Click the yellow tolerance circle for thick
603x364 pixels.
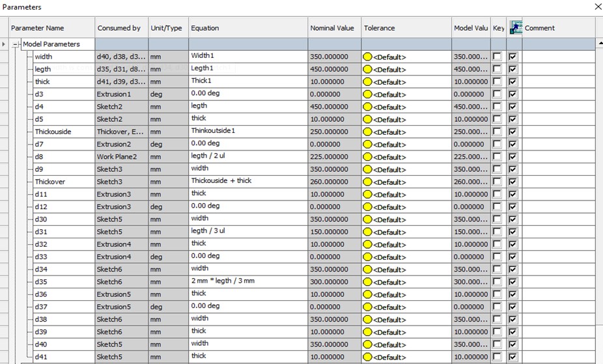pos(367,82)
